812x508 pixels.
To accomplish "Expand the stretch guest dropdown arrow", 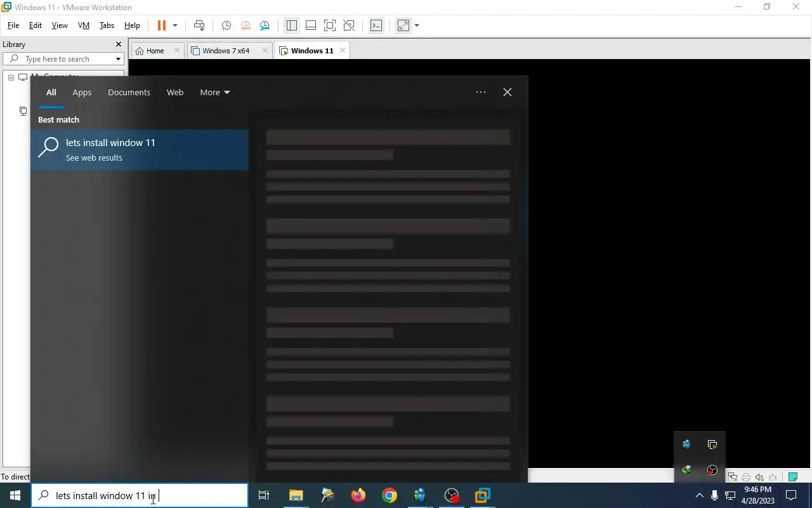I will pos(417,25).
